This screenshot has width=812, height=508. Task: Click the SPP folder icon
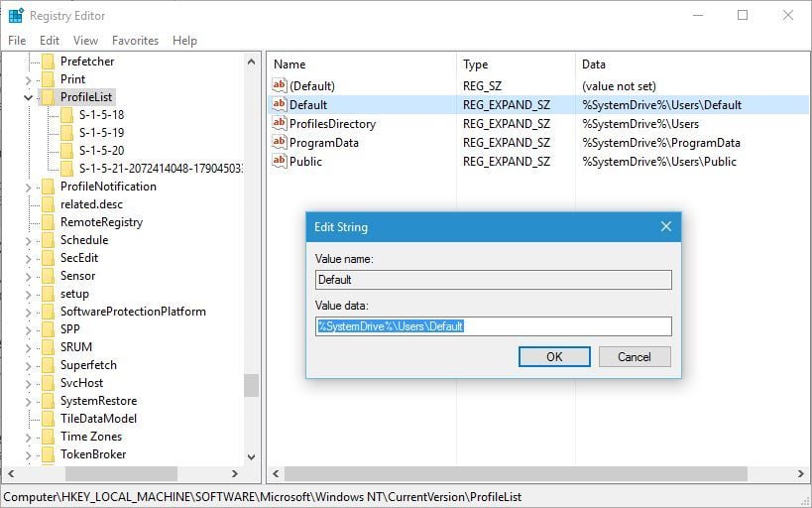tap(48, 329)
